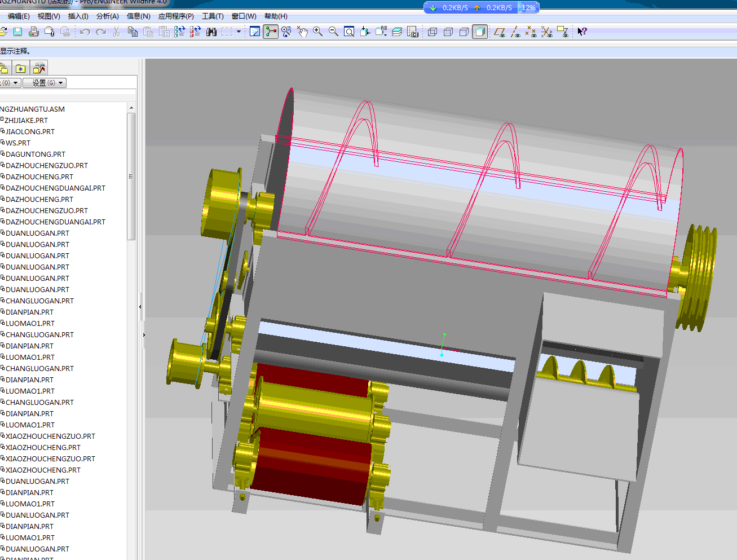737x560 pixels.
Task: Select WS.PRT in model tree
Action: (17, 143)
